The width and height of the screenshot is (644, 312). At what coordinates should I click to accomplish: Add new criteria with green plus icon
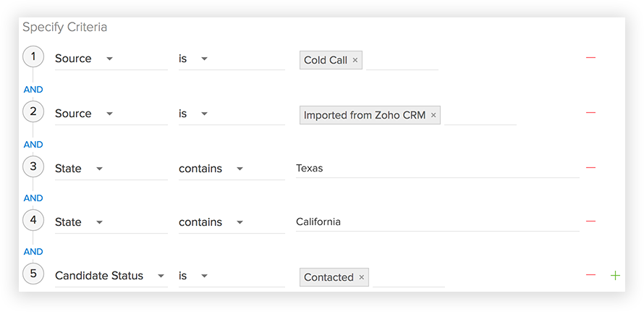[x=615, y=276]
